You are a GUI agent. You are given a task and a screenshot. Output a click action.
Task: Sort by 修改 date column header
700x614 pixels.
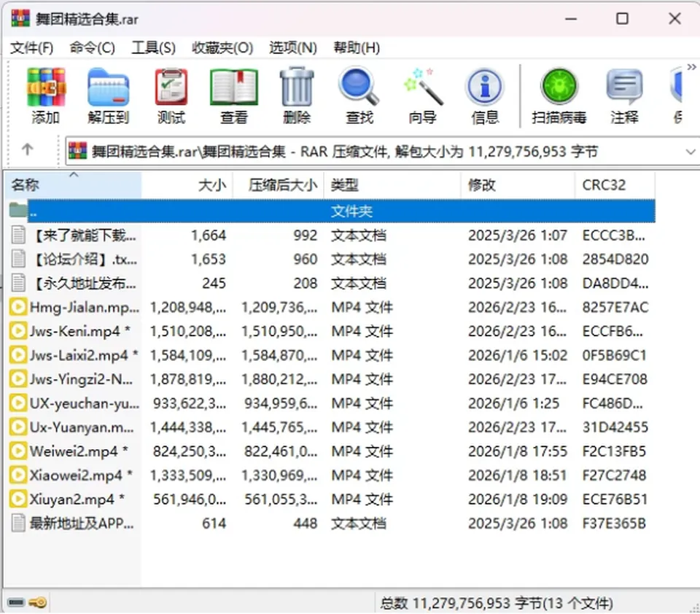(518, 185)
